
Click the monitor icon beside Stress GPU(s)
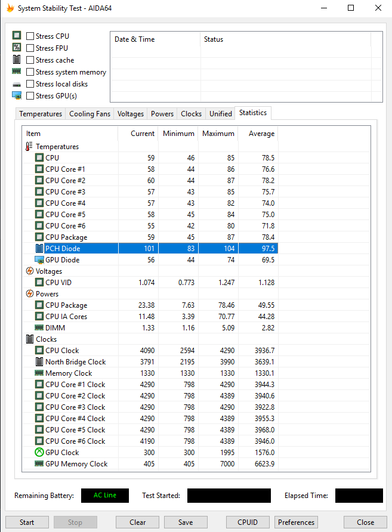[x=17, y=95]
